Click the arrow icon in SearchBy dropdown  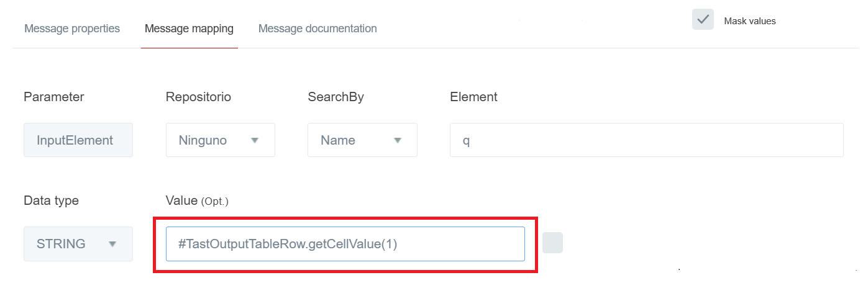[398, 140]
